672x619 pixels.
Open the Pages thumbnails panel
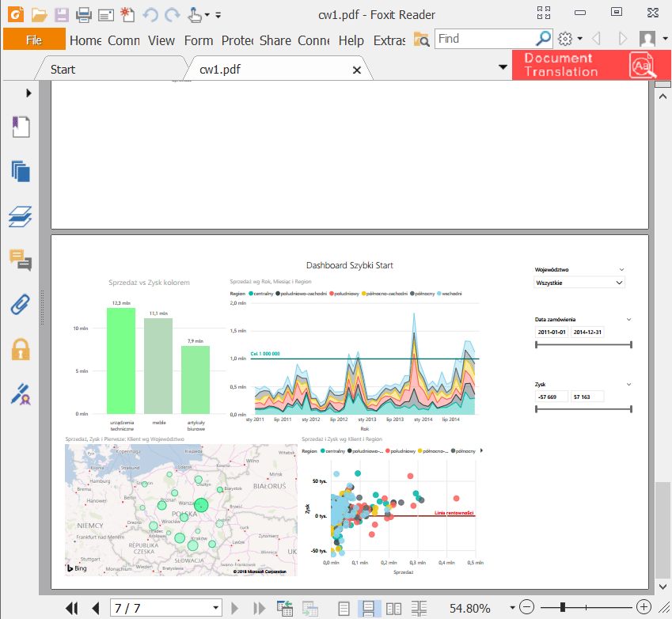click(x=21, y=171)
